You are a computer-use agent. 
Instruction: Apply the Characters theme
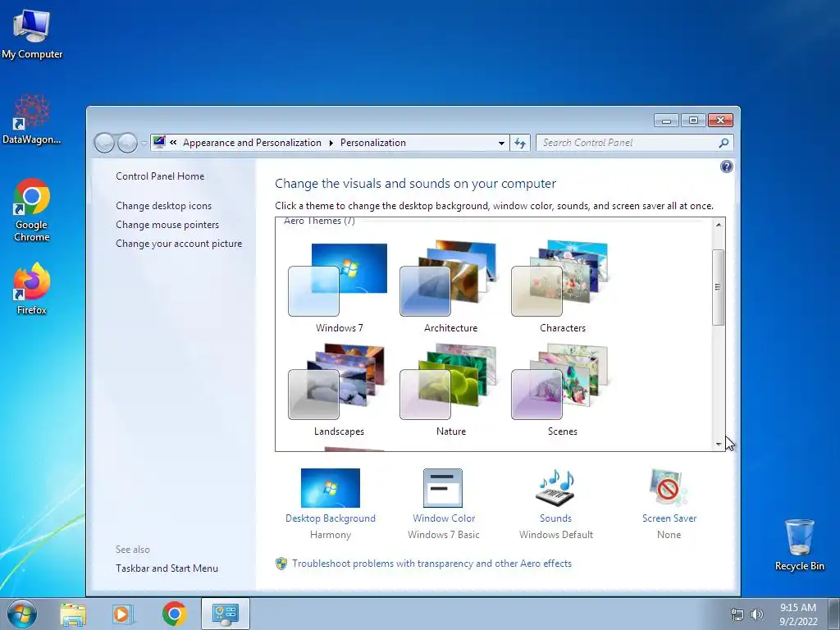(x=562, y=288)
